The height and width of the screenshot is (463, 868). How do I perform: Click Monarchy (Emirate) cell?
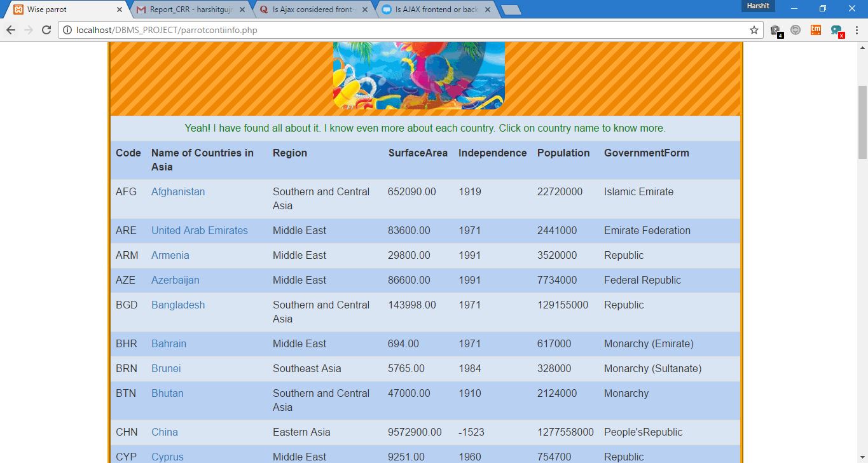coord(649,343)
